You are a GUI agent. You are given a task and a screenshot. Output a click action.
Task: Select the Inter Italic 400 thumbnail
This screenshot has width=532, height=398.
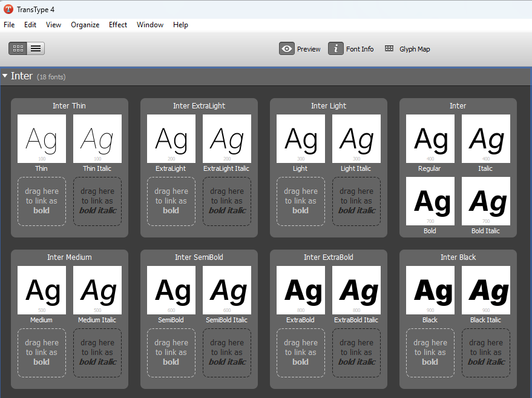[486, 139]
